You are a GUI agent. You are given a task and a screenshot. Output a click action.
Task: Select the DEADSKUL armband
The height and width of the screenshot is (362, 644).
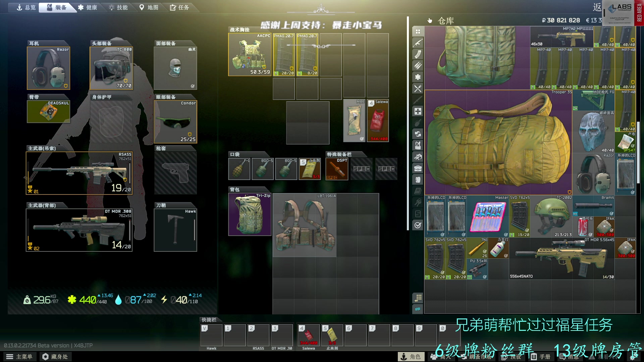pyautogui.click(x=49, y=112)
